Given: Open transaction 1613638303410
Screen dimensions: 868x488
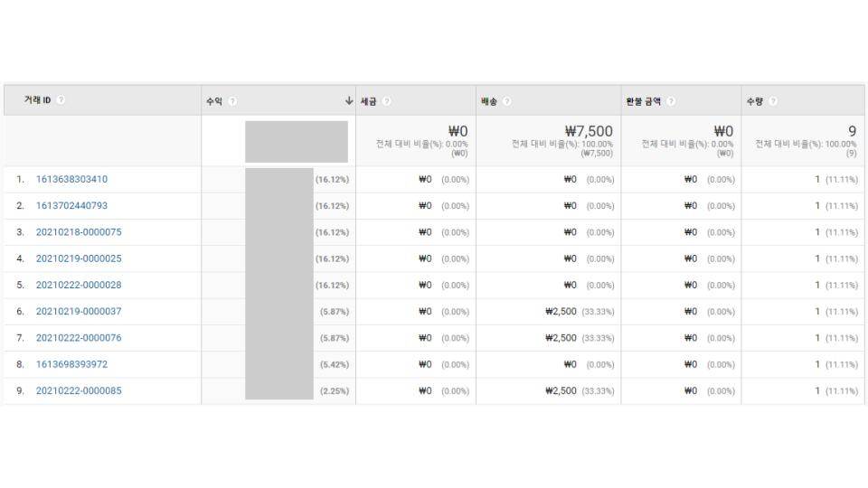Looking at the screenshot, I should [72, 179].
